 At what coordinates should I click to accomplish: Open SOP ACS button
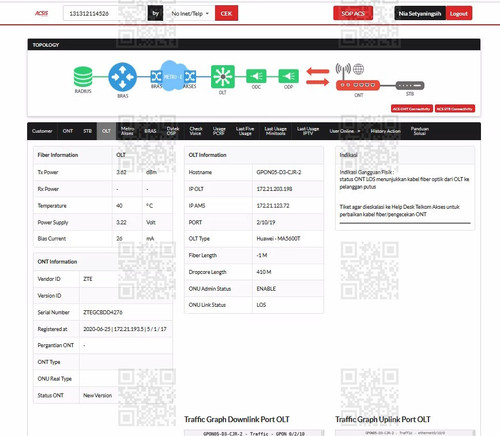pos(353,13)
